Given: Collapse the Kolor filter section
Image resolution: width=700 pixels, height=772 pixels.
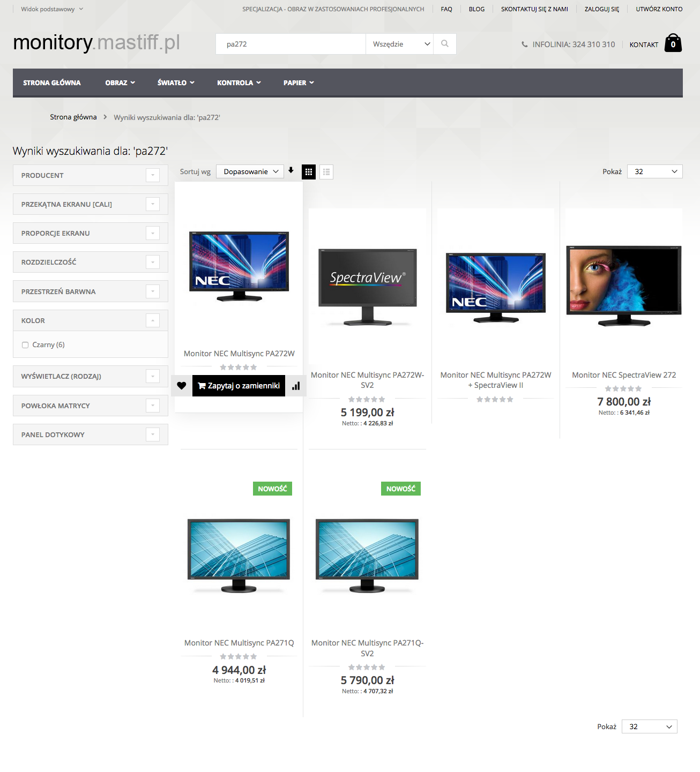Looking at the screenshot, I should [153, 320].
